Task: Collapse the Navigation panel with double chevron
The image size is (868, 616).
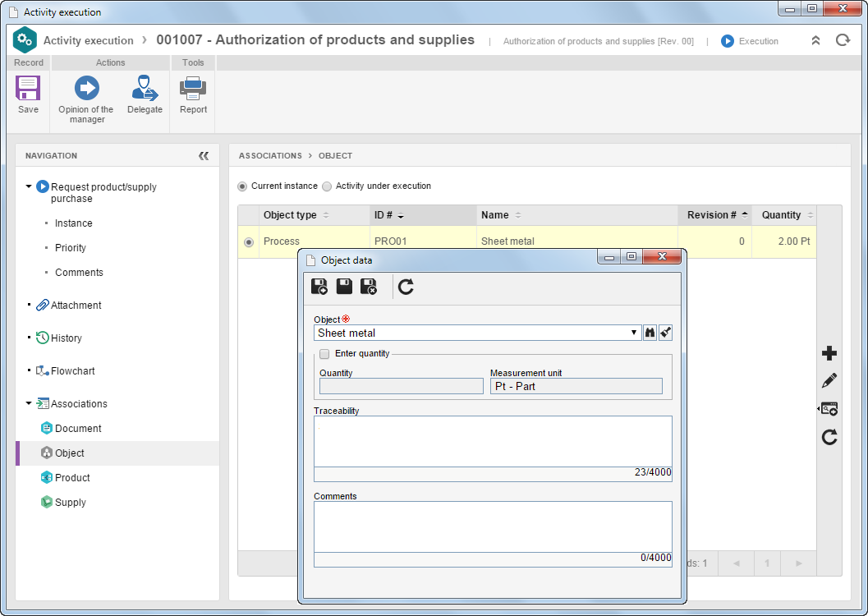Action: (x=204, y=156)
